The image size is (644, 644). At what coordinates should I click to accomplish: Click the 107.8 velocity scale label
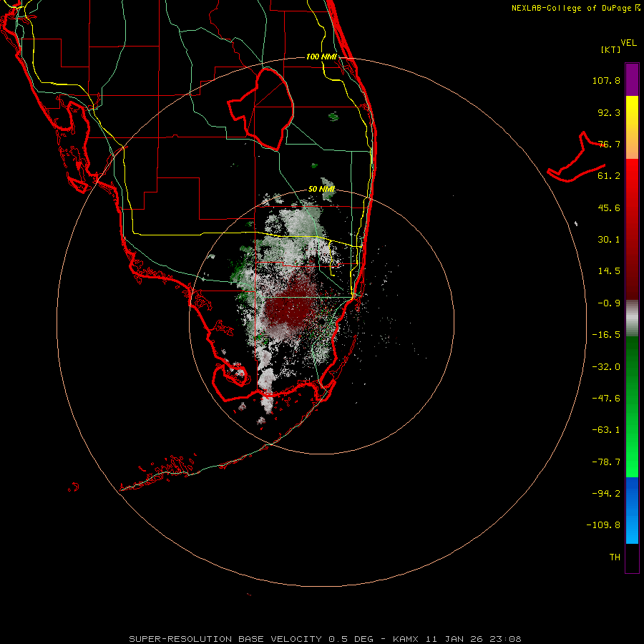tap(606, 80)
